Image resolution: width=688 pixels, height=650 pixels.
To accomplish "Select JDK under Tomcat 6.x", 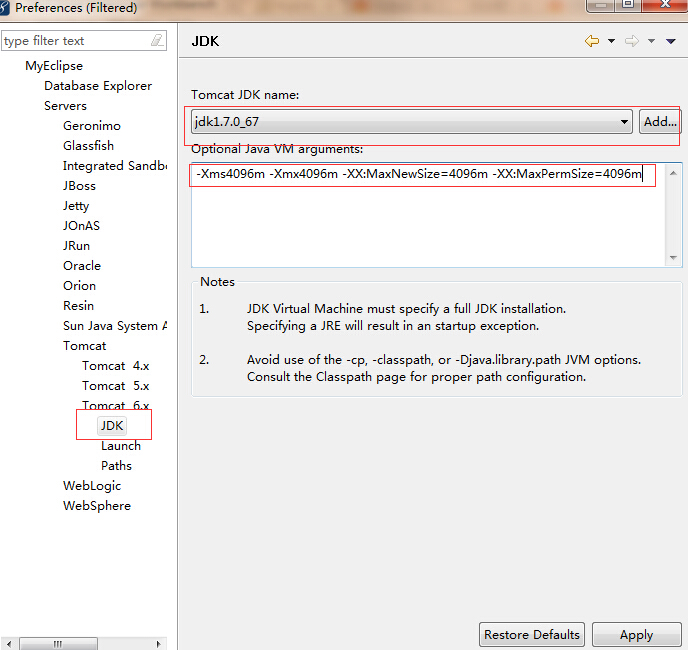I will pos(112,426).
